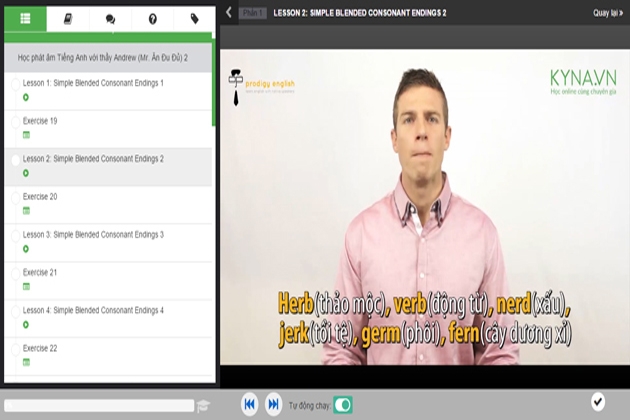Mark Exercise 21 completion circle
The image size is (630, 420).
(x=16, y=274)
